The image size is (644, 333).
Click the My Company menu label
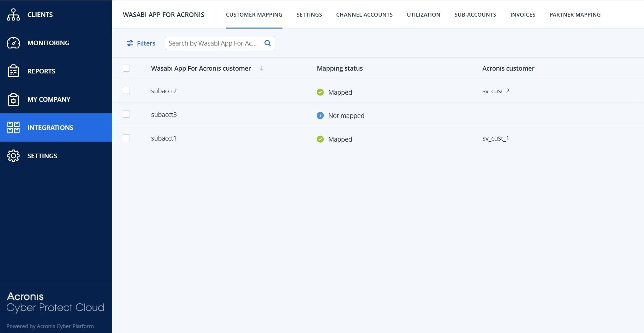pyautogui.click(x=49, y=99)
